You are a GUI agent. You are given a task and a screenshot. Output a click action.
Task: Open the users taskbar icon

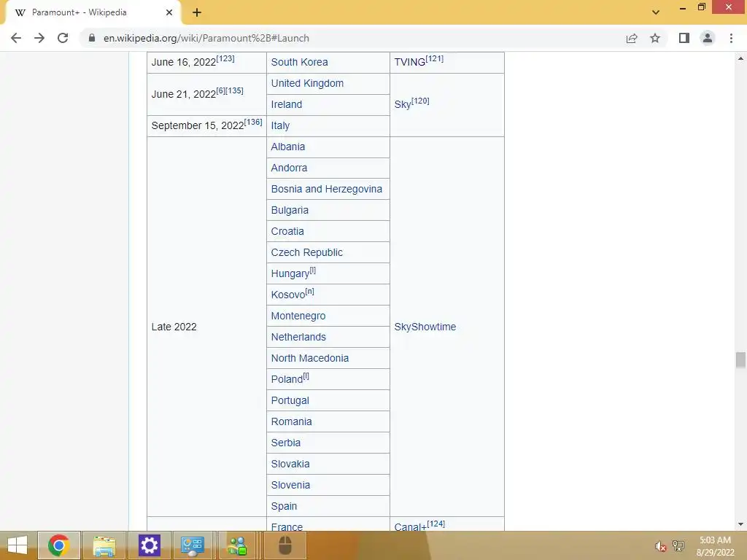(x=237, y=545)
